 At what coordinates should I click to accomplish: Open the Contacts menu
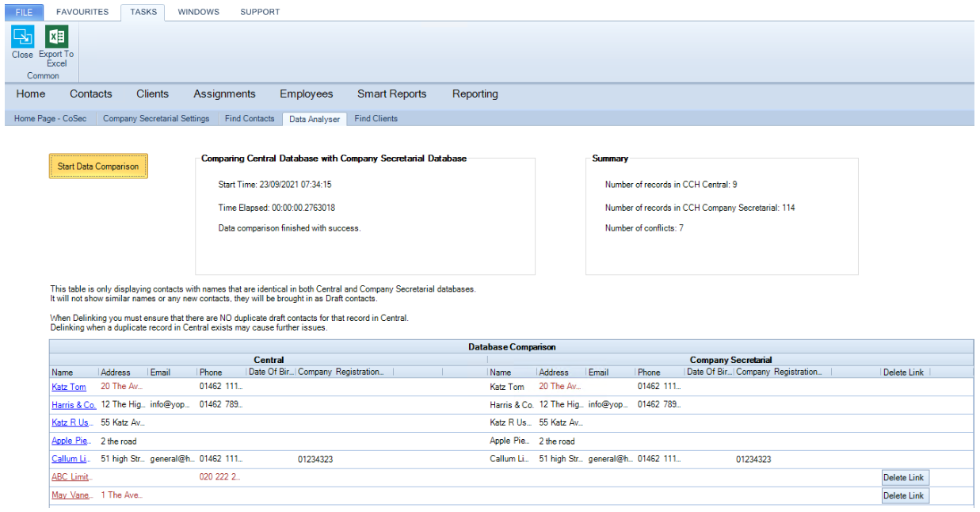pos(91,94)
